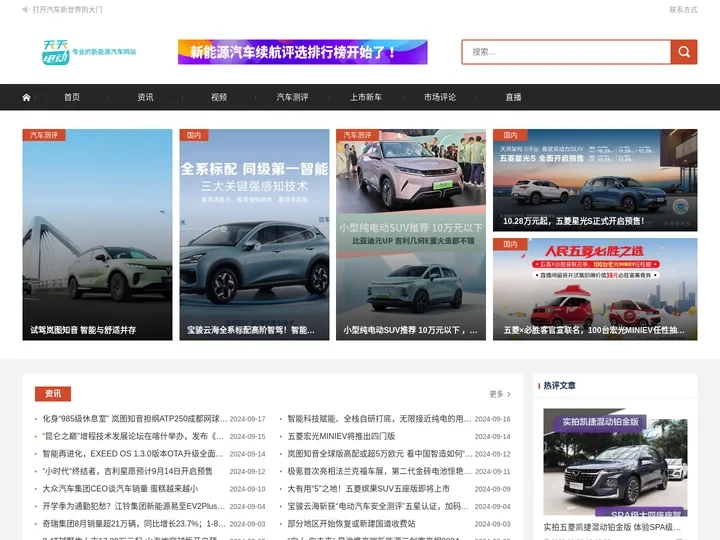Click the 国内 tag on 宝骏云海 card
This screenshot has width=720, height=540.
(194, 135)
